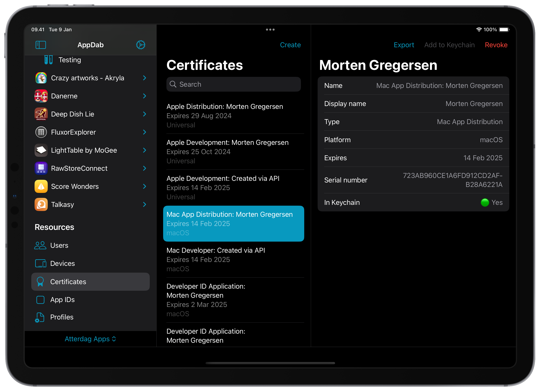
Task: Open the Atterdag Apps team switcher
Action: 90,339
